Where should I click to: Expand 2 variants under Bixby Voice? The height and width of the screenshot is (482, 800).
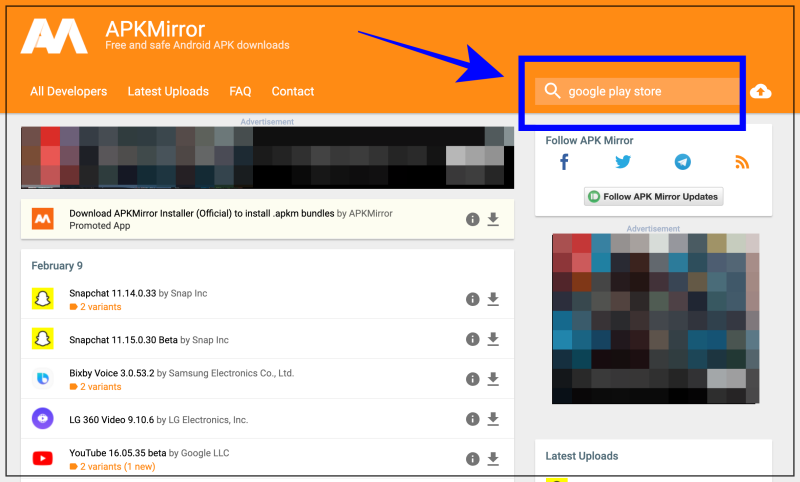[x=95, y=387]
